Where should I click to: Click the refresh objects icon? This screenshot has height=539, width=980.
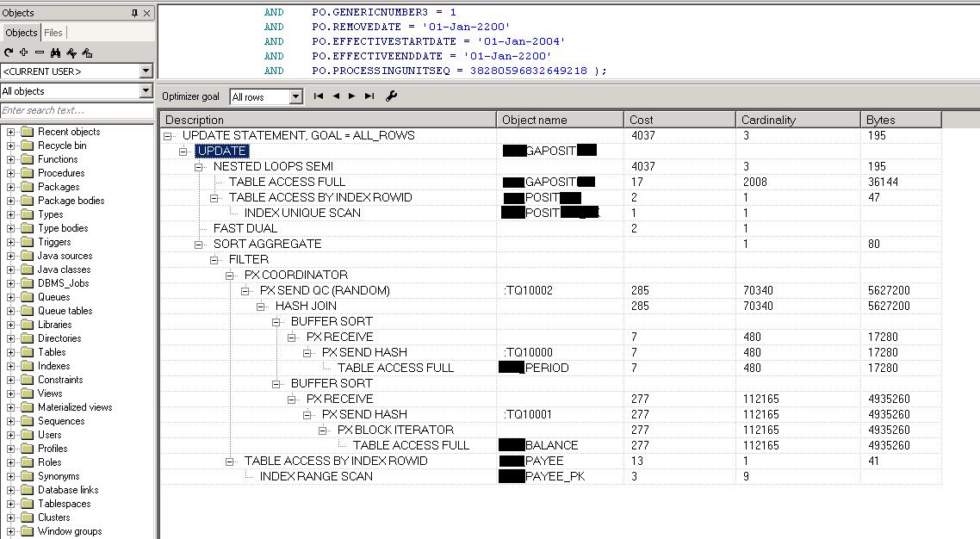(9, 53)
